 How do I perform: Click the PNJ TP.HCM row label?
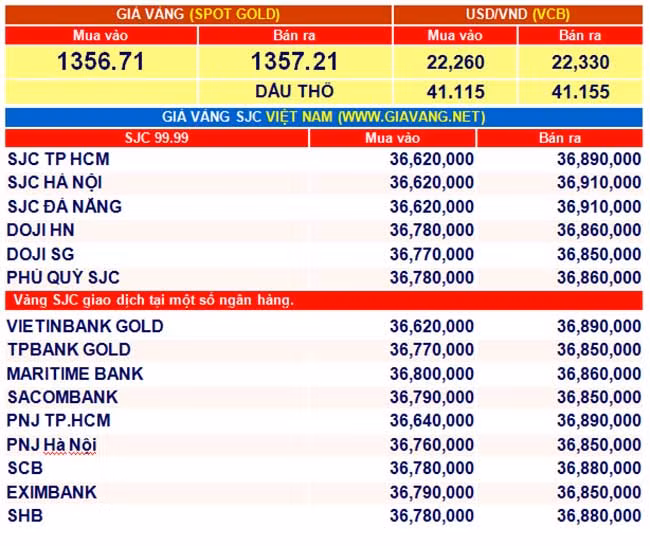pyautogui.click(x=58, y=420)
